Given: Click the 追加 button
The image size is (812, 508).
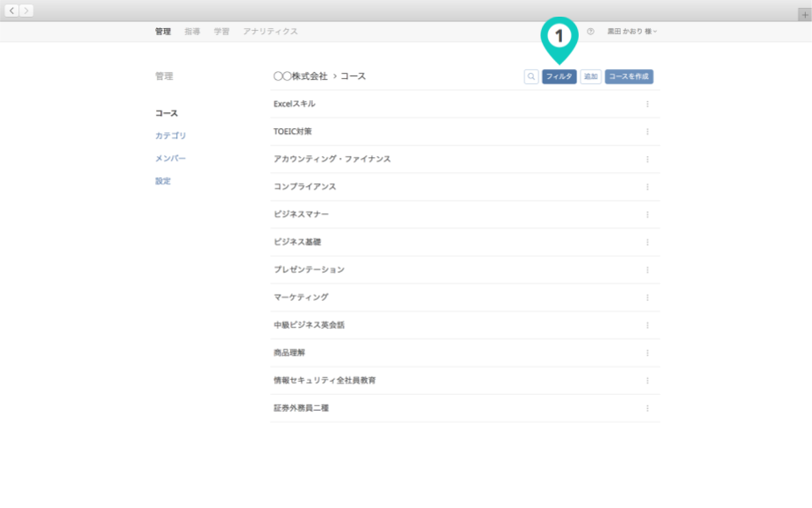Looking at the screenshot, I should (591, 77).
